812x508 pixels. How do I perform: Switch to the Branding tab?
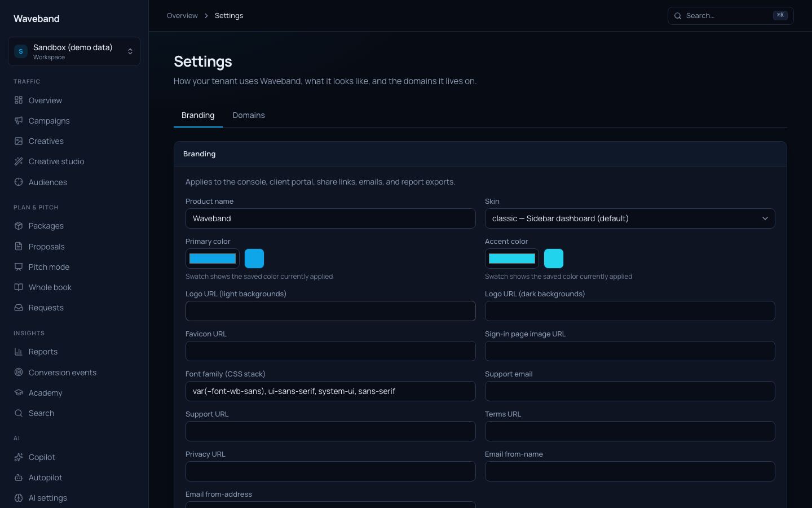point(198,115)
